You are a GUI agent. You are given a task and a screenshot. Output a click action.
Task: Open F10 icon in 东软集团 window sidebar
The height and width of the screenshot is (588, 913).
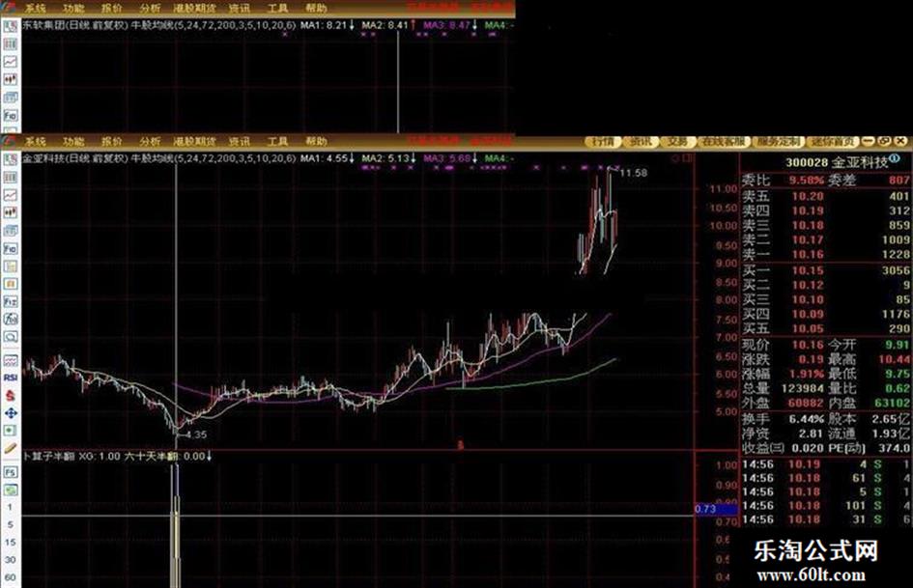[x=11, y=115]
